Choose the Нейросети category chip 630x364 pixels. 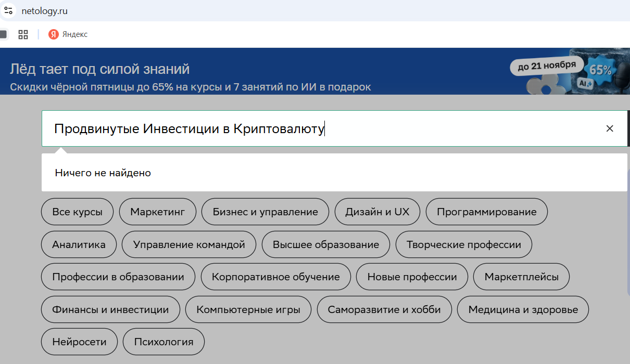click(79, 342)
